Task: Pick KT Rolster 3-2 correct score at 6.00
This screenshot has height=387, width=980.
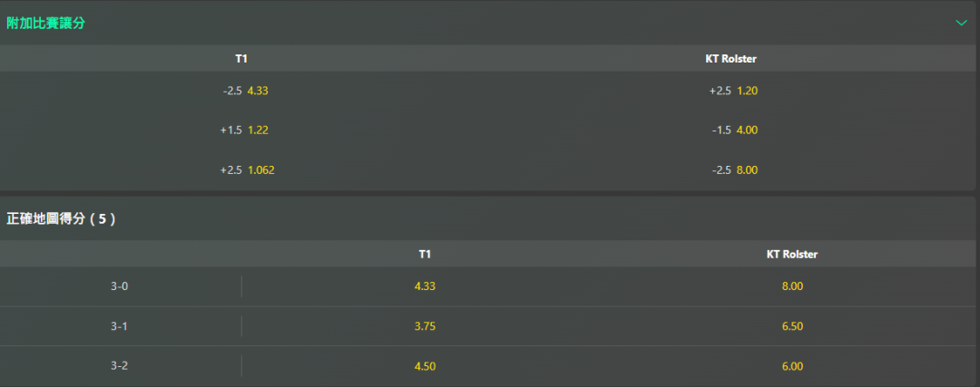Action: point(792,366)
